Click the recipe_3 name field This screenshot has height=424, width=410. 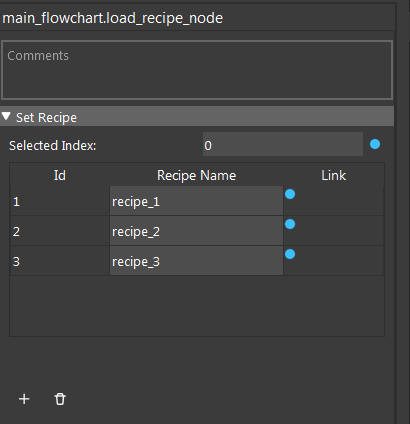click(196, 261)
